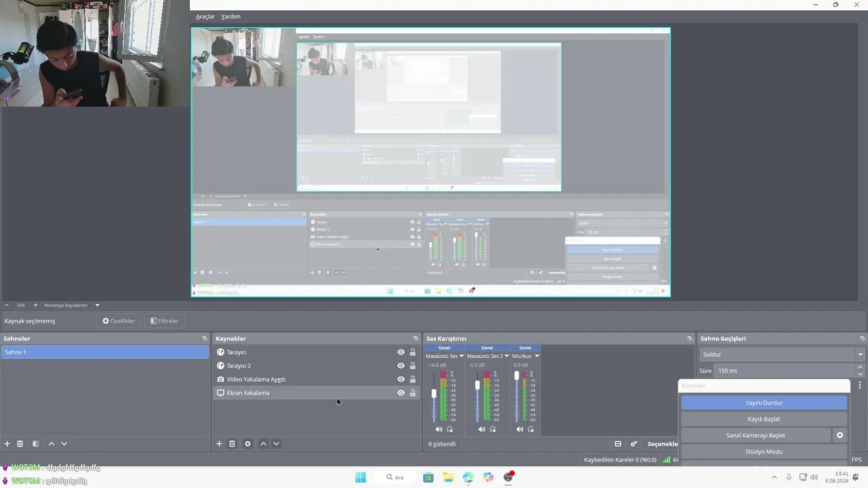Increase transition duration with up arrow
The height and width of the screenshot is (488, 868).
tap(861, 368)
